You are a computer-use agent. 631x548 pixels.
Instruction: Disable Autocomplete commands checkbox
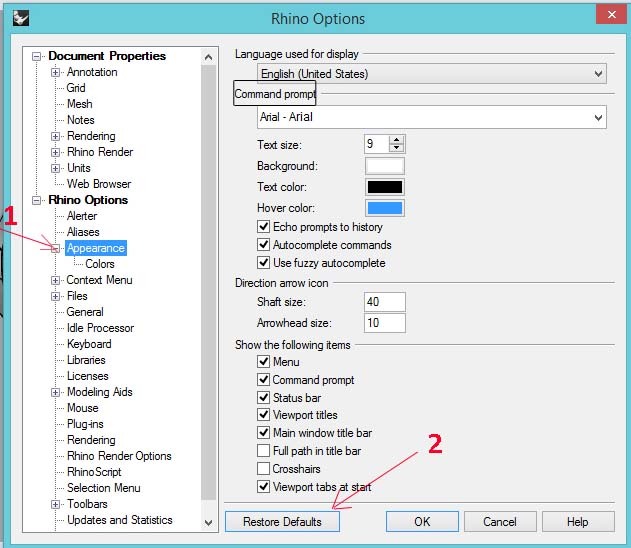coord(263,245)
